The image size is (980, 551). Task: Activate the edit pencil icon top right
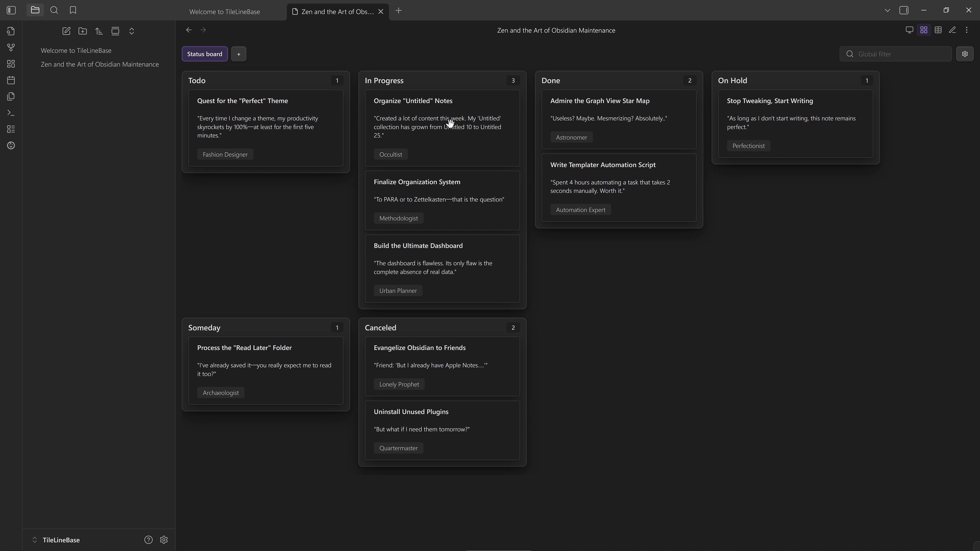click(953, 30)
